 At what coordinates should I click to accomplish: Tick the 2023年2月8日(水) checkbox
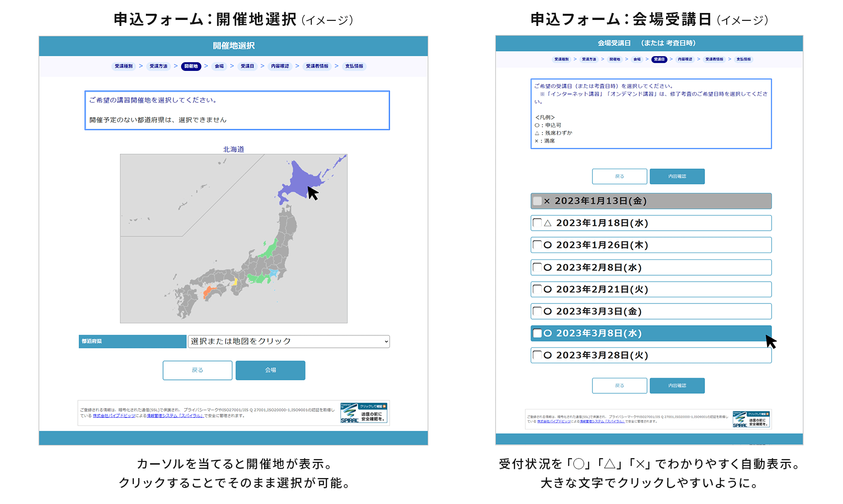(537, 267)
